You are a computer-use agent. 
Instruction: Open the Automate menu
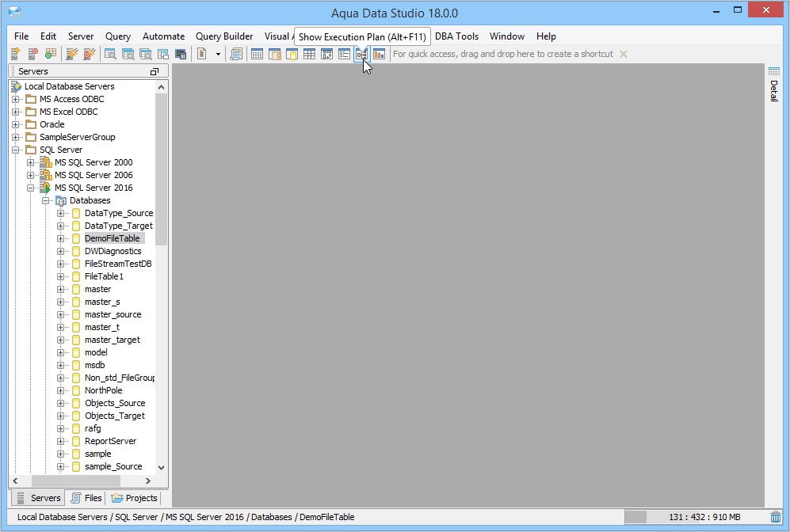click(x=164, y=36)
